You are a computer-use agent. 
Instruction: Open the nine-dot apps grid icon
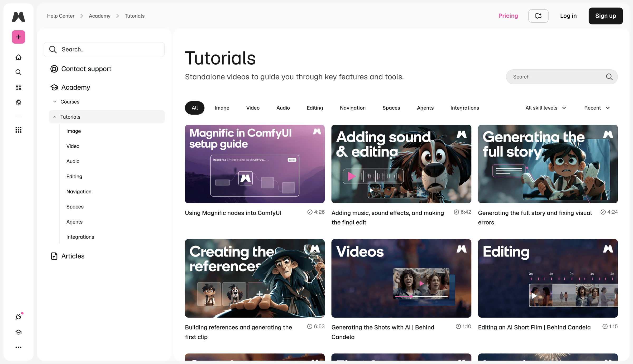click(18, 130)
